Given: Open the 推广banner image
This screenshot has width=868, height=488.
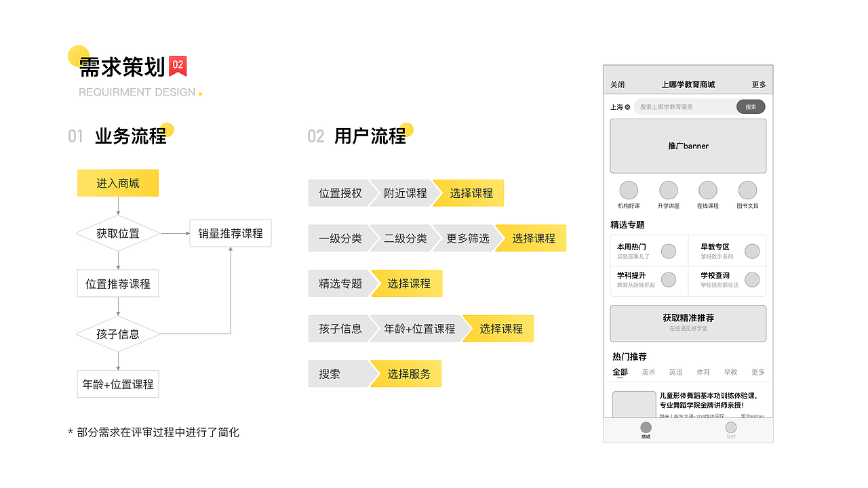Looking at the screenshot, I should (688, 146).
